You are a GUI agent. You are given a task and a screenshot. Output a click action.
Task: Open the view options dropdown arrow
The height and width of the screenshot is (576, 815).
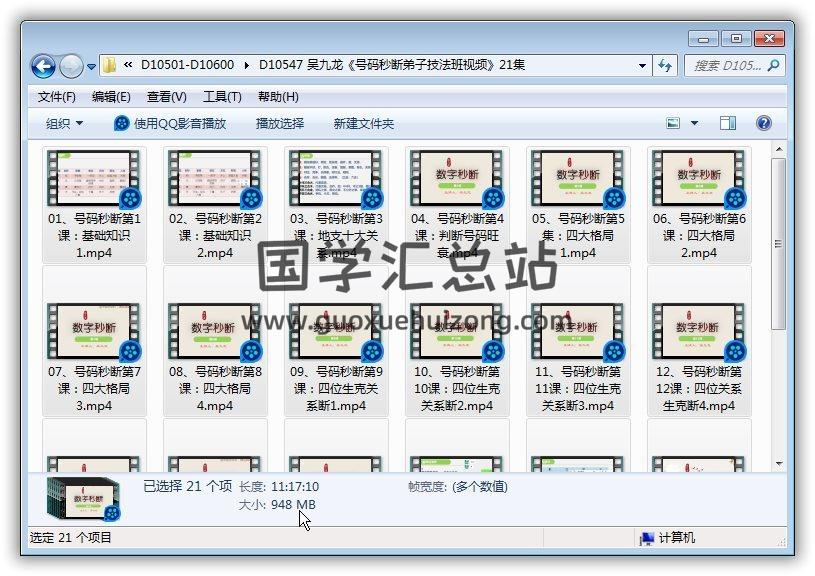[x=694, y=123]
